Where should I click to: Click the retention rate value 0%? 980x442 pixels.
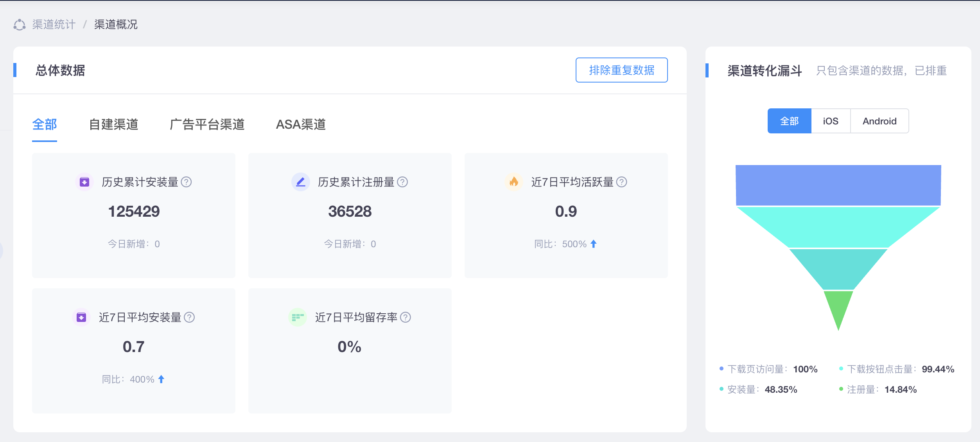tap(349, 347)
